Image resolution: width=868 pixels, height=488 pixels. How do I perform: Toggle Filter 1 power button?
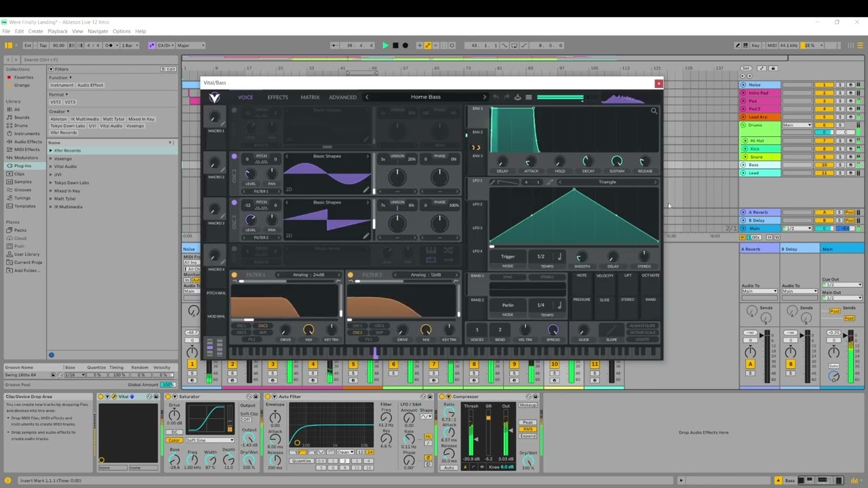click(235, 275)
